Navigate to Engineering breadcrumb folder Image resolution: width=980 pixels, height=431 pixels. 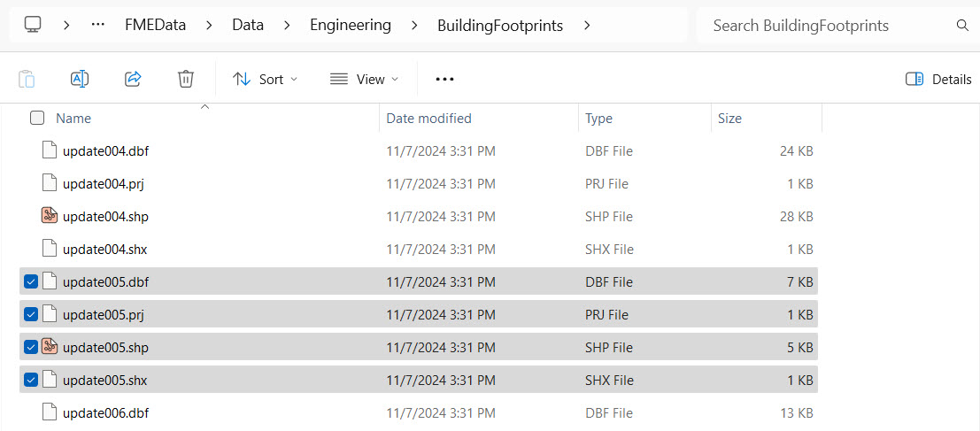pyautogui.click(x=351, y=26)
